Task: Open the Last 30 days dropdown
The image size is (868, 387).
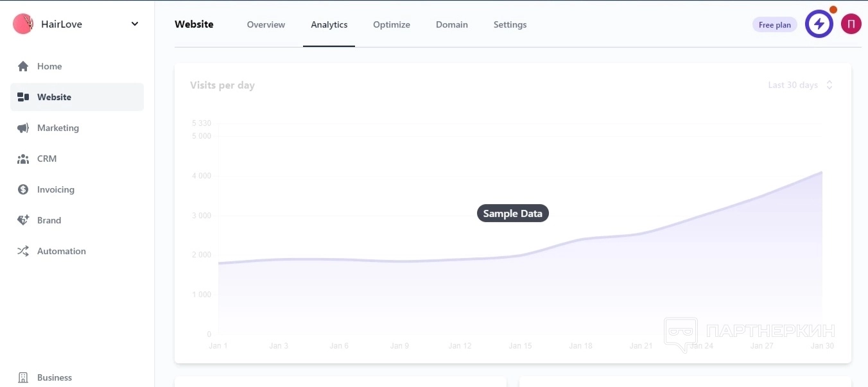Action: (800, 85)
